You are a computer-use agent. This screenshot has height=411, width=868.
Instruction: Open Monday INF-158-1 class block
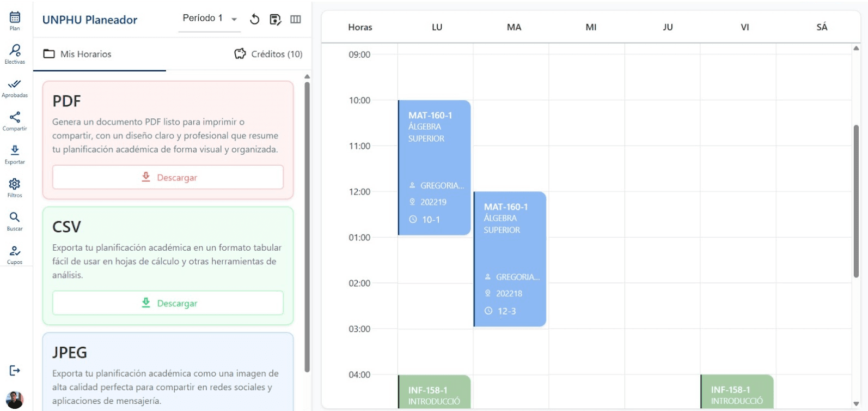point(435,391)
